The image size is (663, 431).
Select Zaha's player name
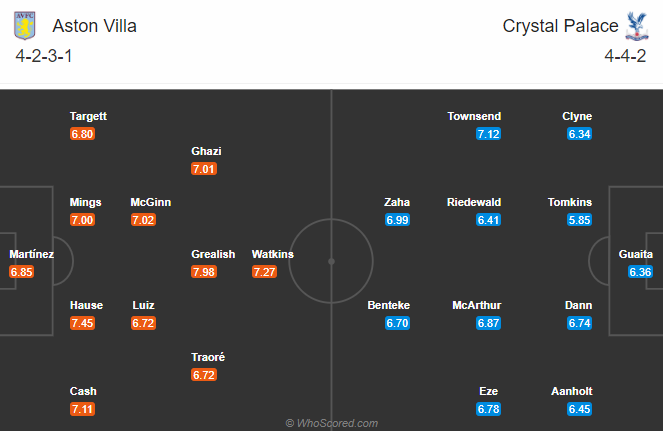397,202
